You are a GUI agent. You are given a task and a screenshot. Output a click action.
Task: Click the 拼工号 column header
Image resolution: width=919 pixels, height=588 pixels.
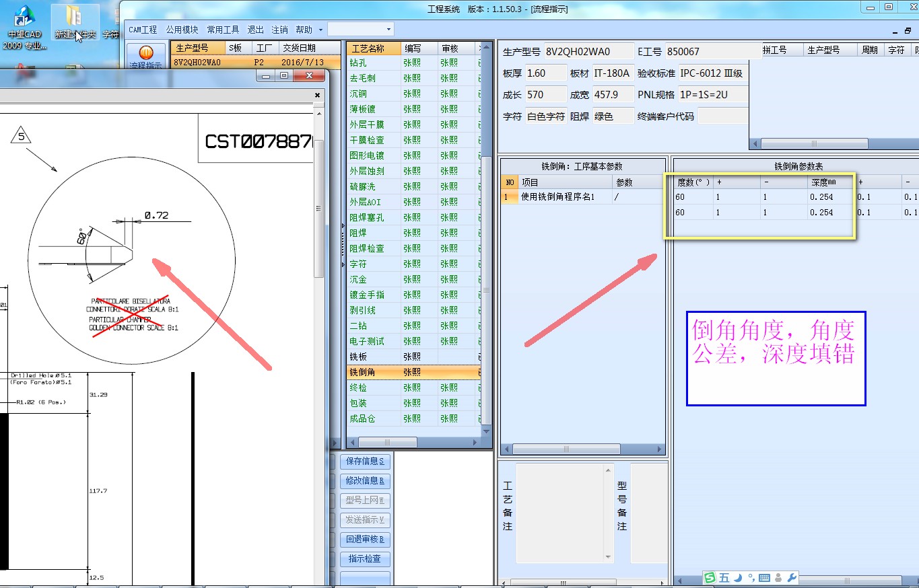pos(782,50)
